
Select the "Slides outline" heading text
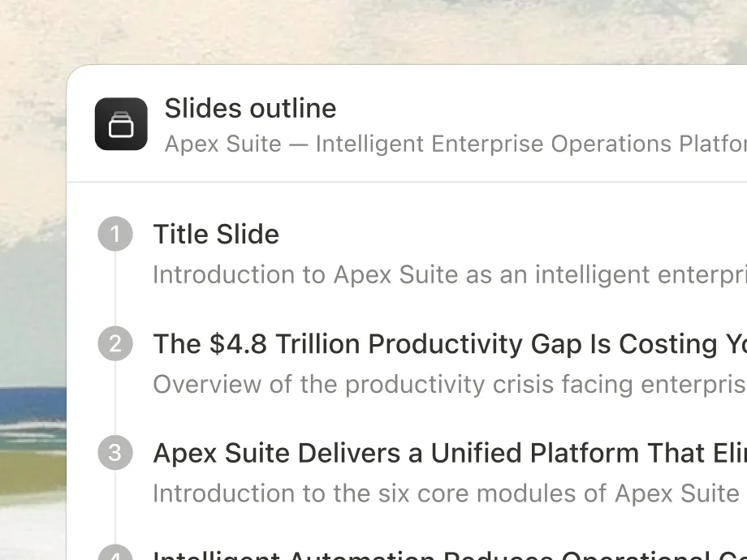point(250,109)
